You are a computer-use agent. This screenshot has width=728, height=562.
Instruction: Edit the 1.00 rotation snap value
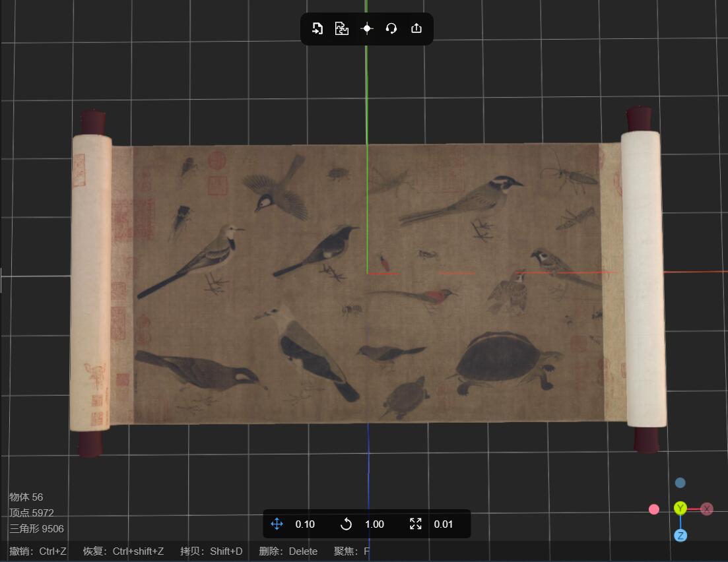[374, 524]
